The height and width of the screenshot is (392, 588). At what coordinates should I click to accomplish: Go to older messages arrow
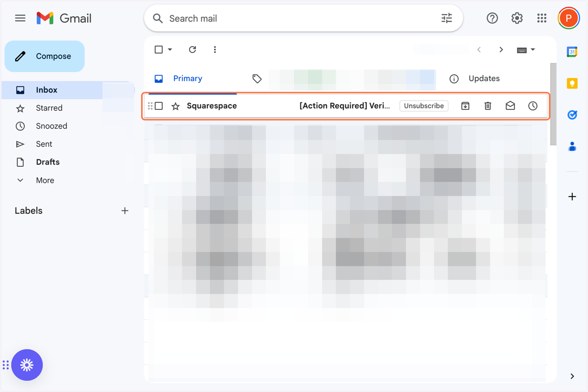[x=501, y=50]
